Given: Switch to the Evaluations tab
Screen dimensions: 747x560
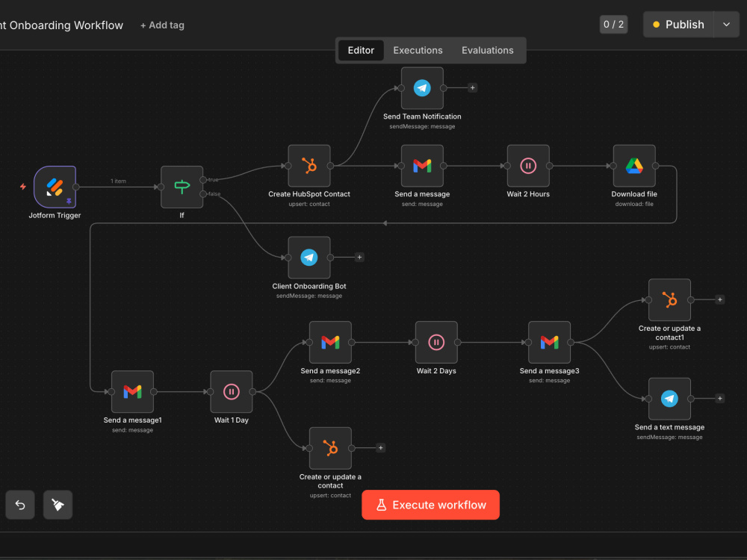Looking at the screenshot, I should coord(487,51).
